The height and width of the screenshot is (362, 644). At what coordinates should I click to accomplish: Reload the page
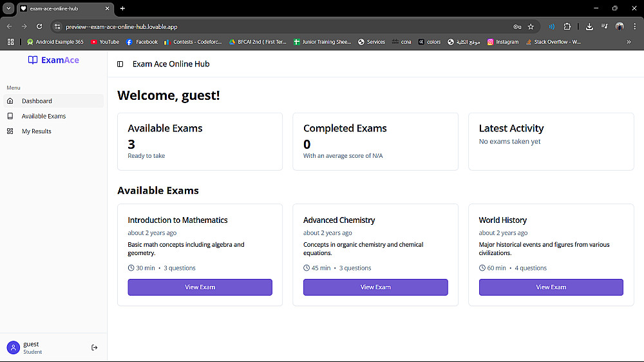click(39, 26)
